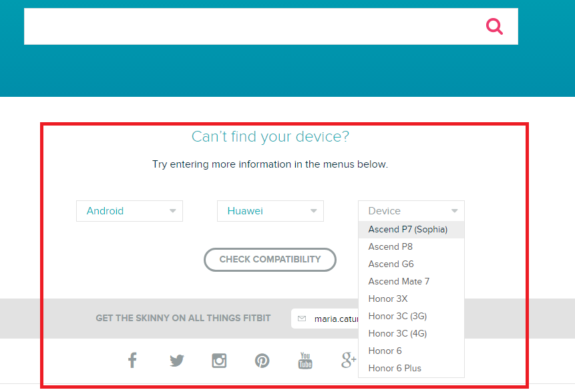Screen dimensions: 575x392
Task: Pick Ascend Mate 7 option
Action: coord(411,281)
